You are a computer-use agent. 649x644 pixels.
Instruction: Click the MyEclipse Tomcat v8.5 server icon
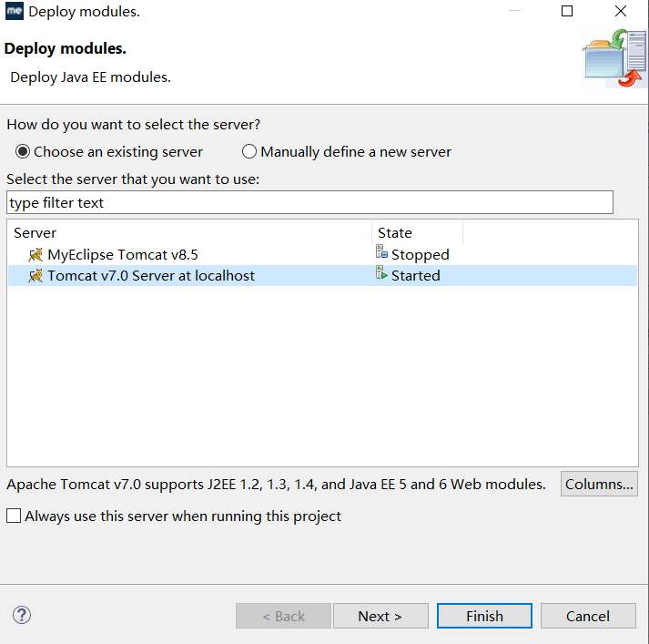pos(35,255)
